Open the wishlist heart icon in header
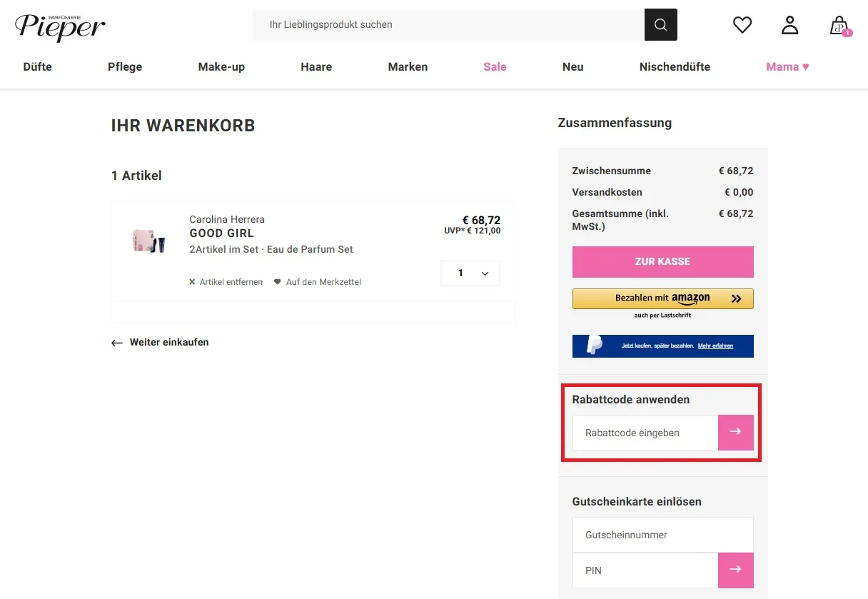Viewport: 868px width, 599px height. point(742,24)
